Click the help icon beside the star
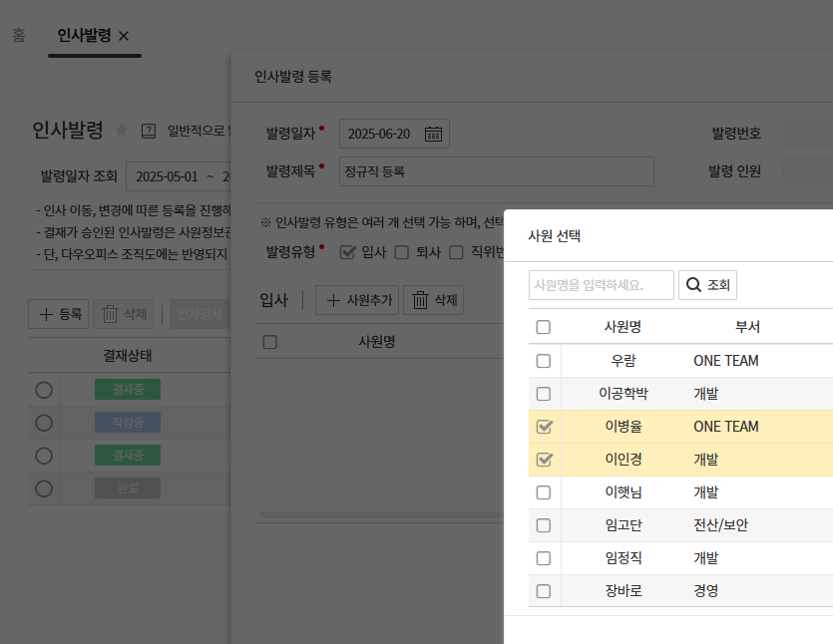The height and width of the screenshot is (644, 833). click(x=149, y=130)
